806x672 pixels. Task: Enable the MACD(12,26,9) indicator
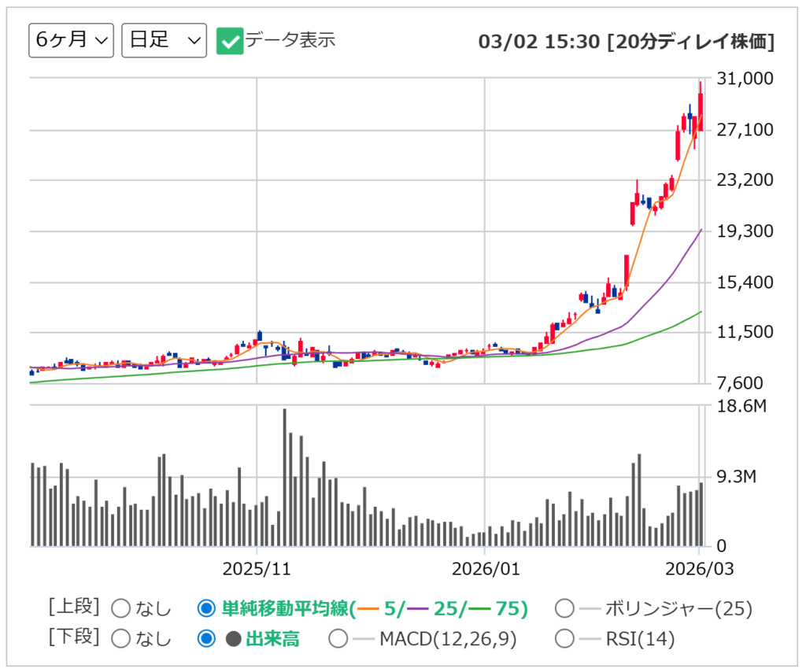pos(337,639)
